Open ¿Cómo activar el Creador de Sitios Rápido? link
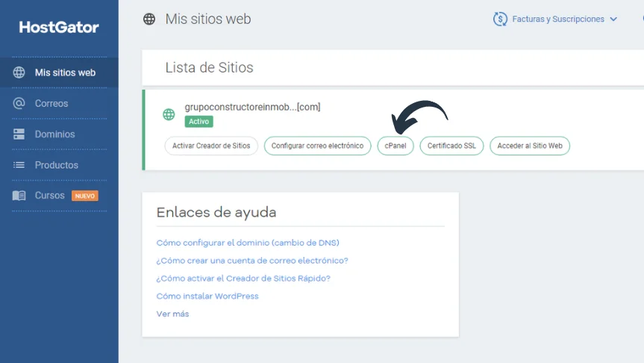The image size is (644, 363). [x=243, y=278]
